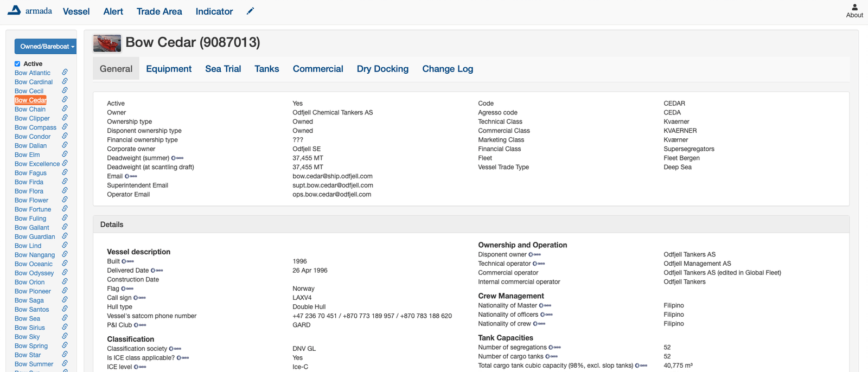Open the Owned/Bareboat dropdown

coord(46,47)
